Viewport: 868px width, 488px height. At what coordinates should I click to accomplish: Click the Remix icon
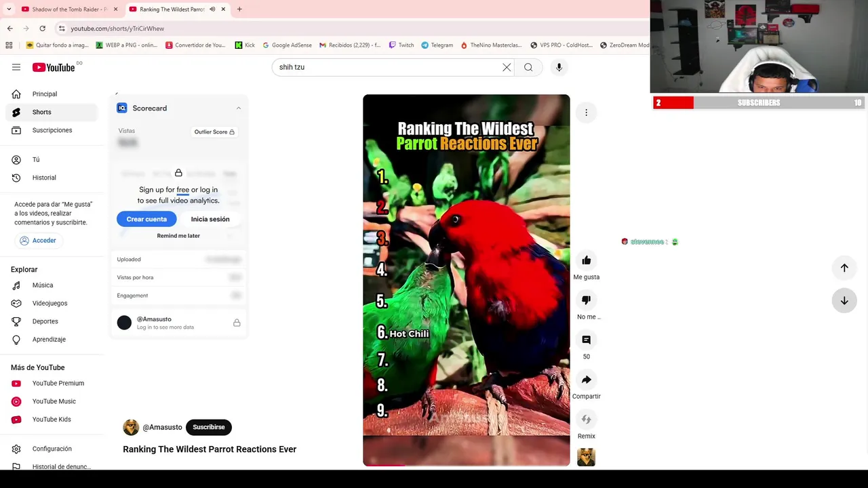[587, 420]
